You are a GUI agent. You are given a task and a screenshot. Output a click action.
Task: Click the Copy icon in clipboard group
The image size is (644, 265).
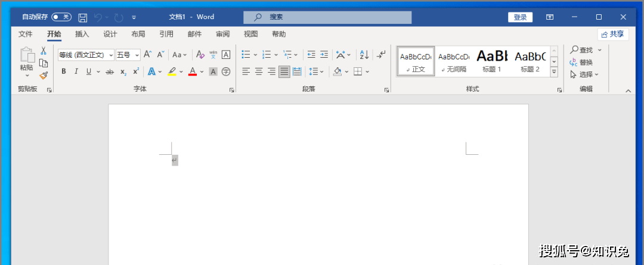point(43,63)
